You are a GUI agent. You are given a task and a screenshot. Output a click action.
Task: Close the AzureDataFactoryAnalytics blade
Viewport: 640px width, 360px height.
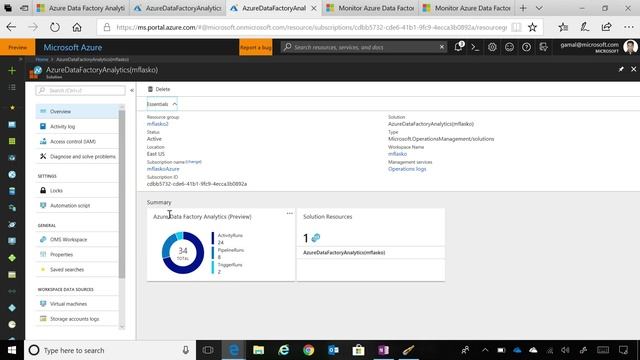[633, 69]
